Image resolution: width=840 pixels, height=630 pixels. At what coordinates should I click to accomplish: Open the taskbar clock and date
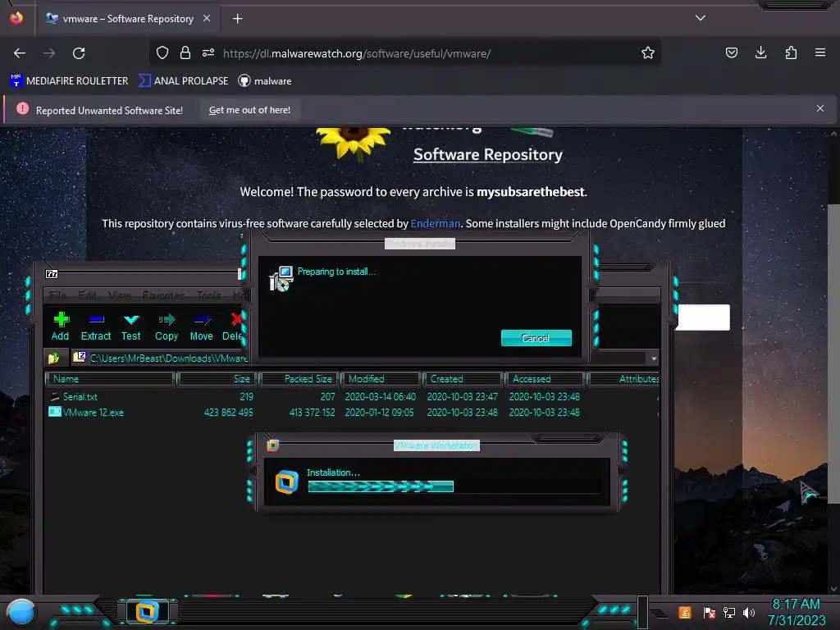pyautogui.click(x=796, y=612)
